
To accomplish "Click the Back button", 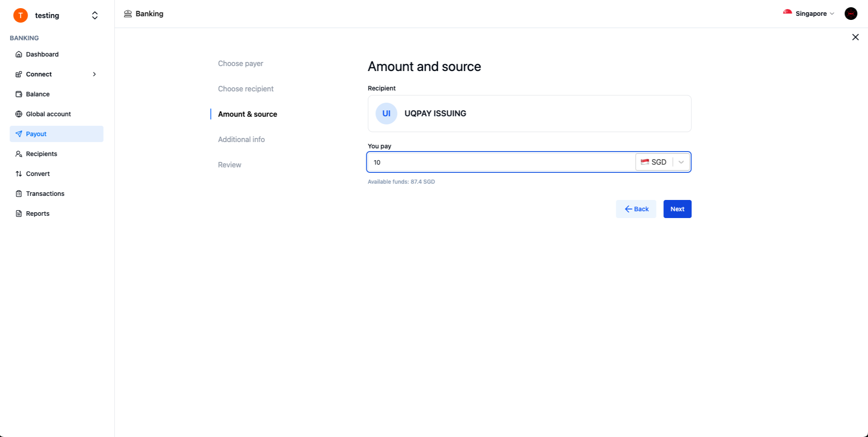I will pos(636,209).
